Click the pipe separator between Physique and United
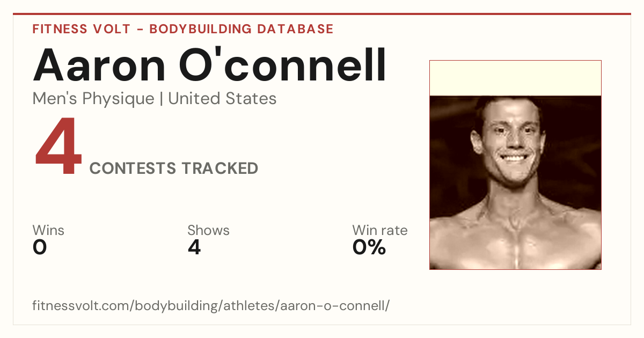This screenshot has width=644, height=338. [x=162, y=99]
